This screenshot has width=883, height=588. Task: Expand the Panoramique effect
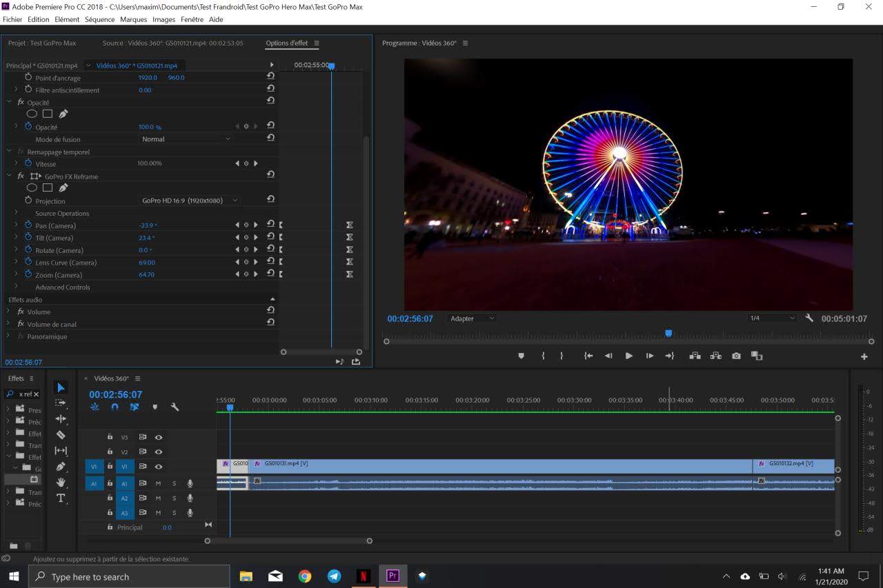coord(10,336)
